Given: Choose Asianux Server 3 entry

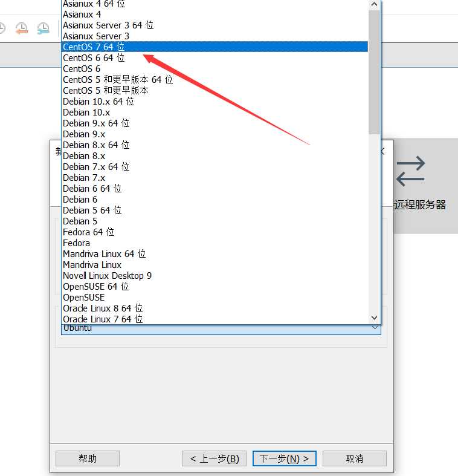Looking at the screenshot, I should point(215,36).
